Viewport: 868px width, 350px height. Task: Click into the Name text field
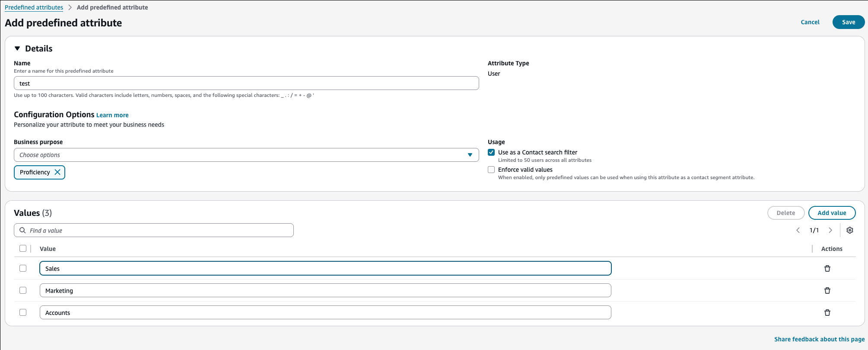246,83
